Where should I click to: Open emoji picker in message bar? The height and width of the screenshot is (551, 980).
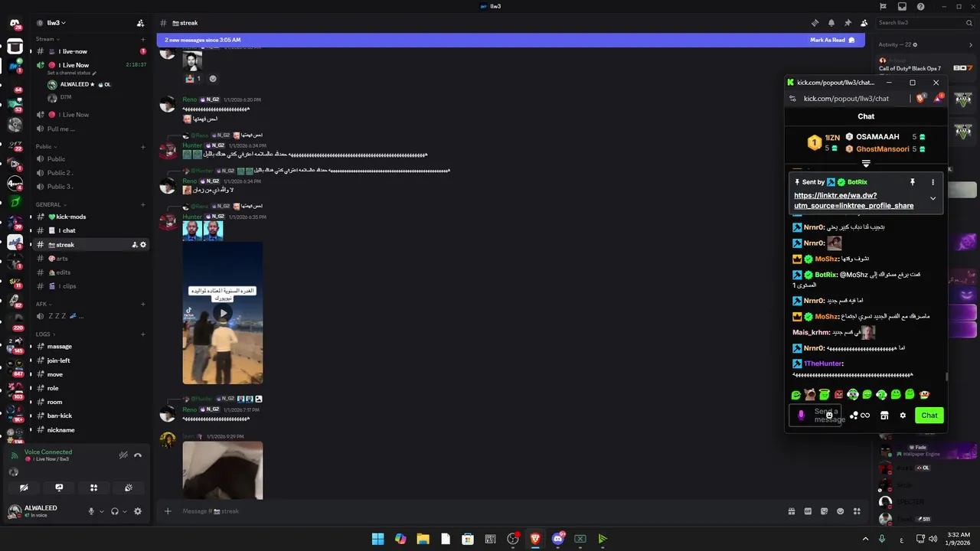pyautogui.click(x=841, y=511)
